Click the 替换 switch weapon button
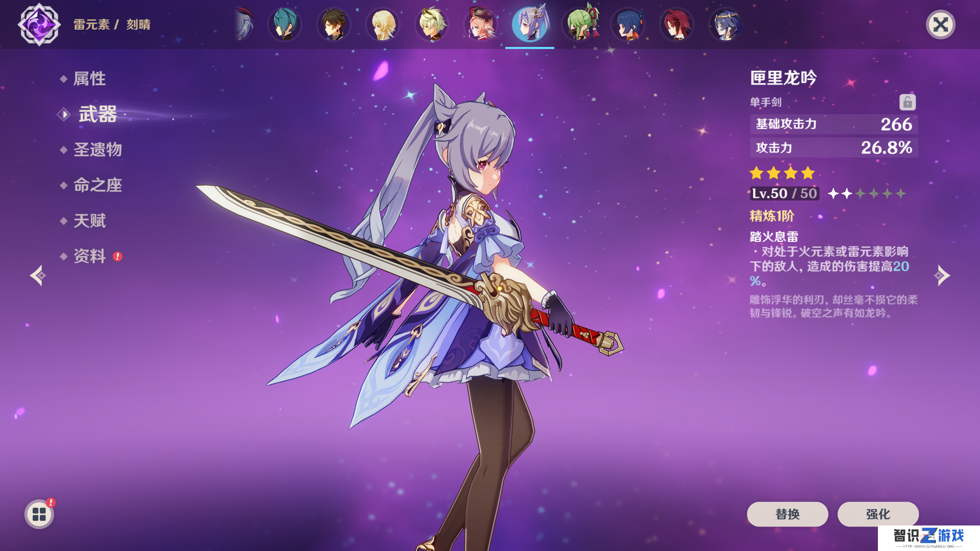Image resolution: width=980 pixels, height=551 pixels. point(787,514)
